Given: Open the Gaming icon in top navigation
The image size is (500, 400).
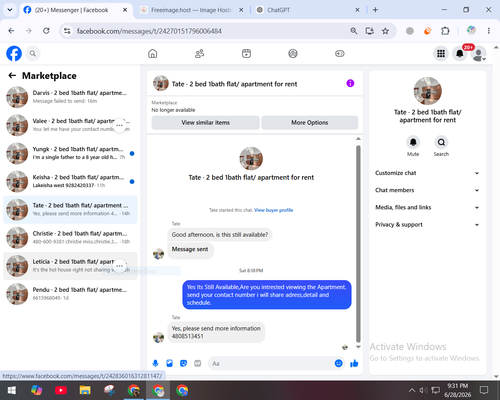Looking at the screenshot, I should (340, 53).
